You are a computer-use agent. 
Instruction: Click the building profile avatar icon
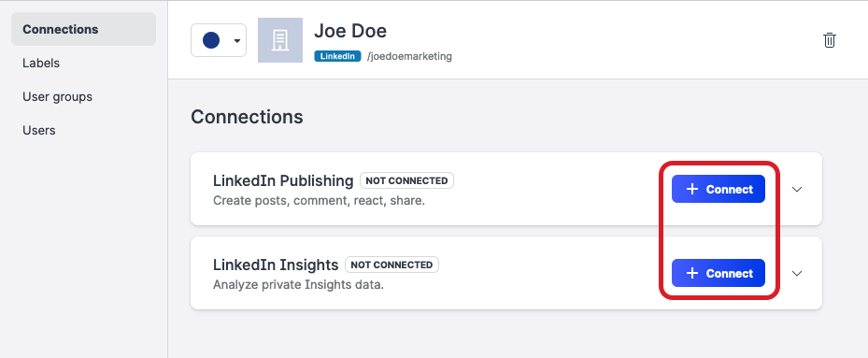280,40
